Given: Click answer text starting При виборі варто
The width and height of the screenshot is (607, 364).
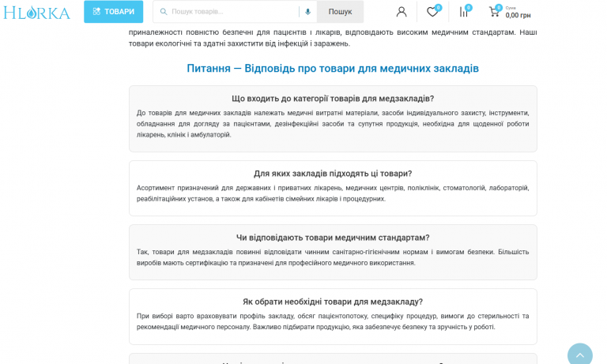Looking at the screenshot, I should [333, 321].
